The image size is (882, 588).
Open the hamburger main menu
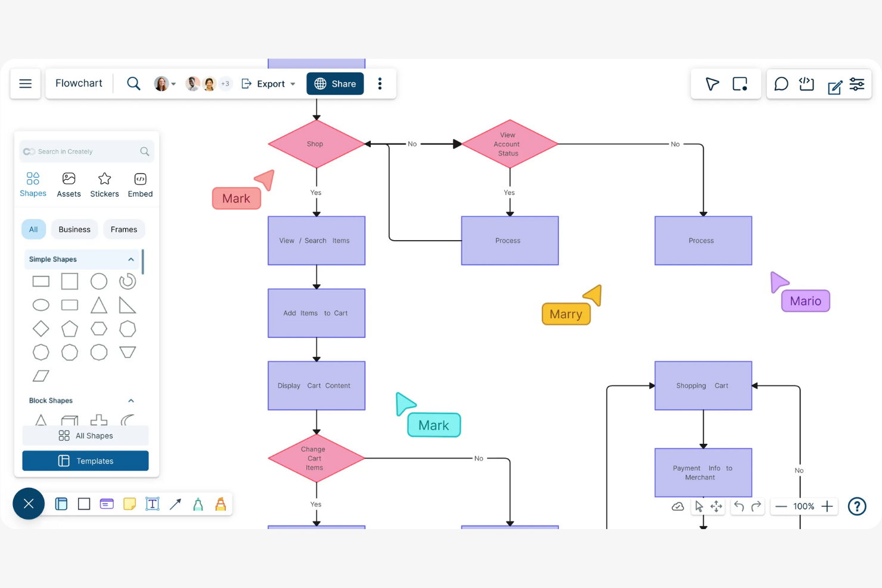click(x=26, y=83)
